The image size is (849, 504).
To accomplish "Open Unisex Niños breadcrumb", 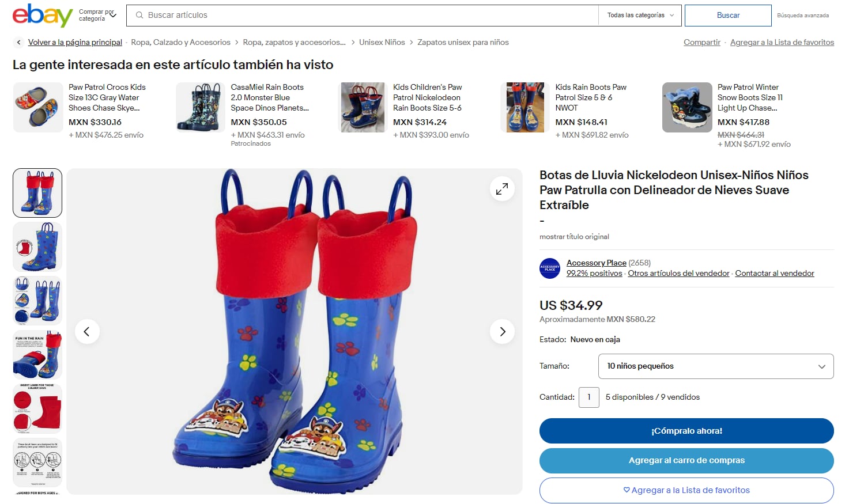I will [x=382, y=43].
